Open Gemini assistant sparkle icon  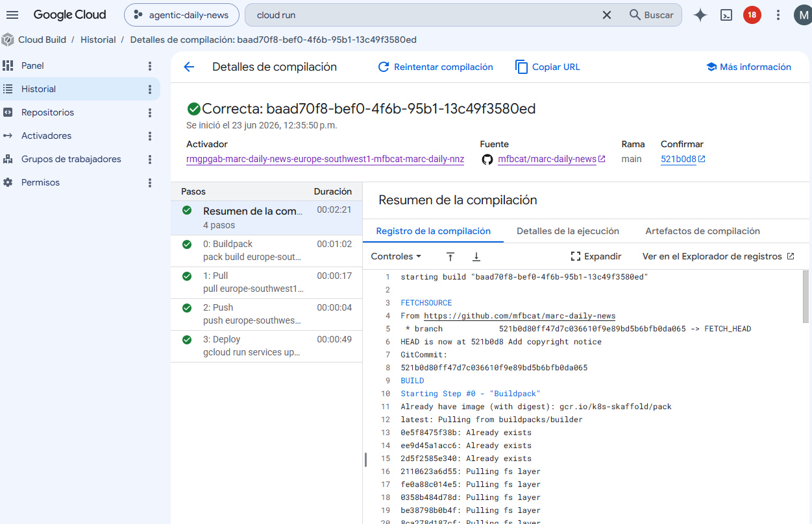[700, 15]
